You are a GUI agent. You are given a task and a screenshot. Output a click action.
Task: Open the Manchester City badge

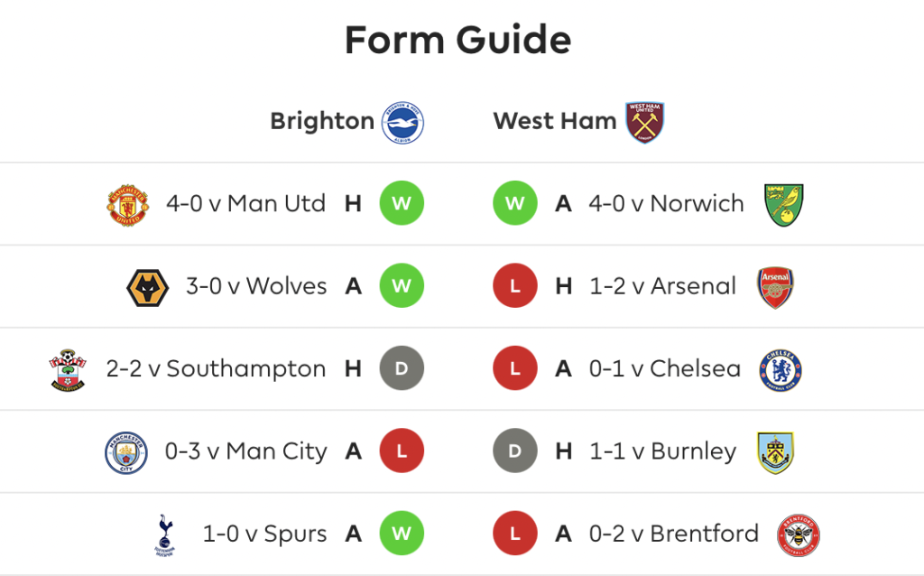point(126,453)
